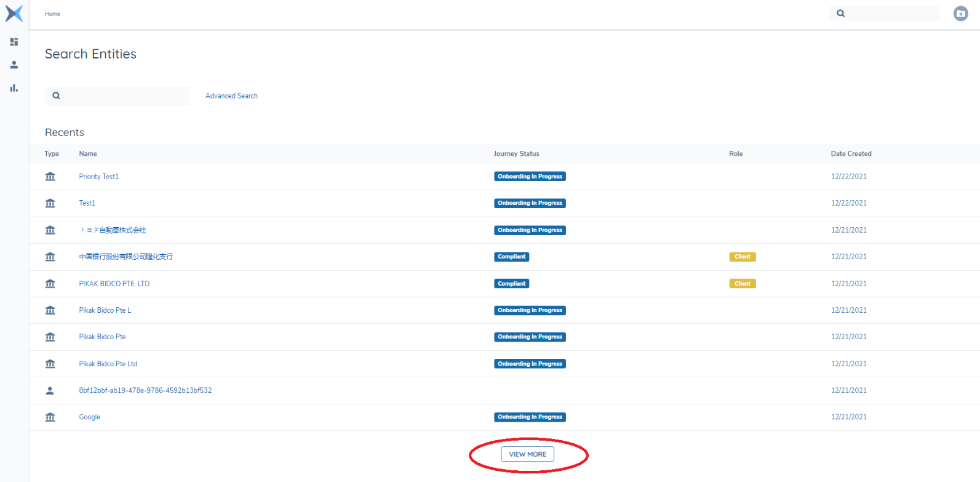Open the Priority Test1 entity

98,177
